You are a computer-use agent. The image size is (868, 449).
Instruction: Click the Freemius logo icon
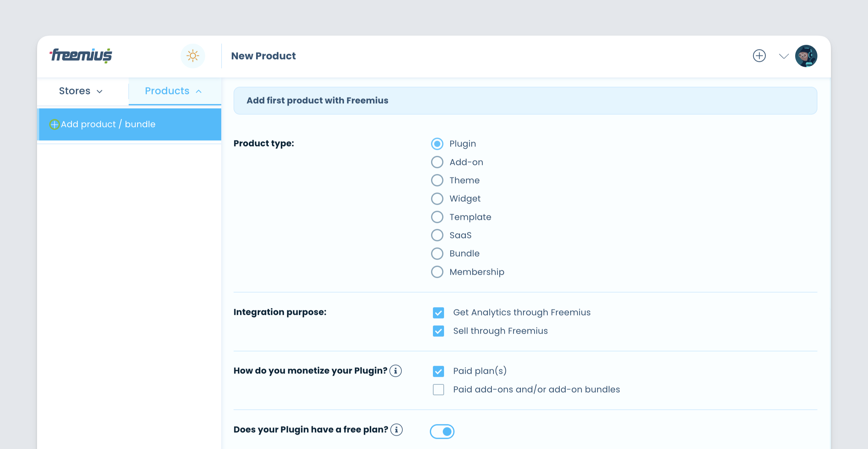[x=81, y=56]
